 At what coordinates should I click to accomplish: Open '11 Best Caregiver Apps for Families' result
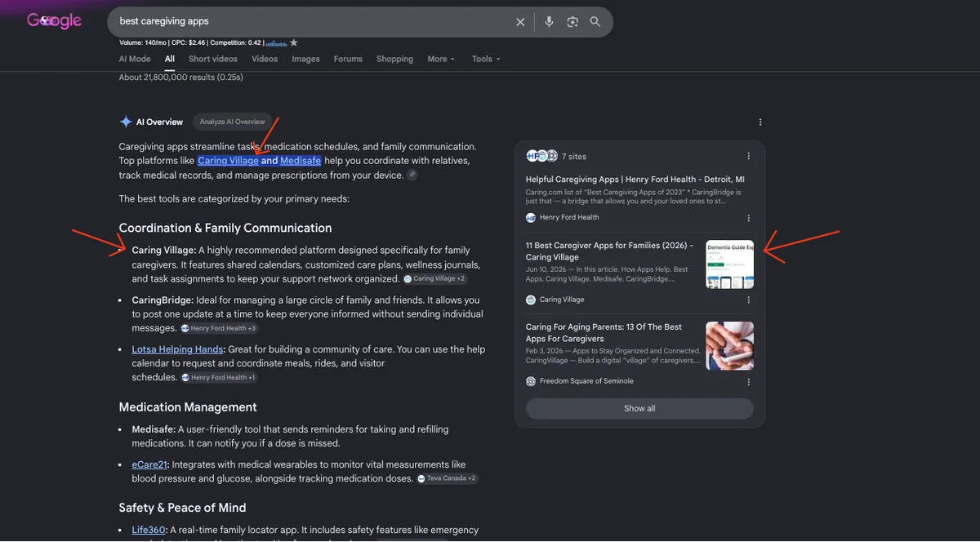tap(609, 251)
